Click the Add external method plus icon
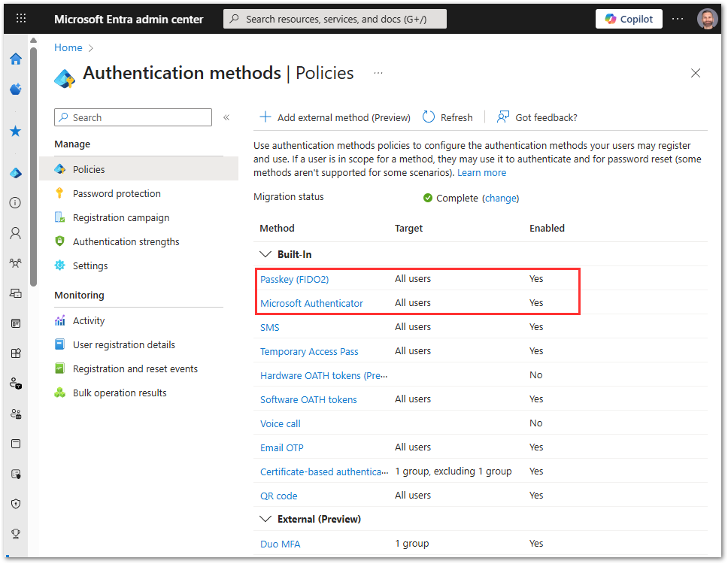The image size is (728, 564). [265, 117]
